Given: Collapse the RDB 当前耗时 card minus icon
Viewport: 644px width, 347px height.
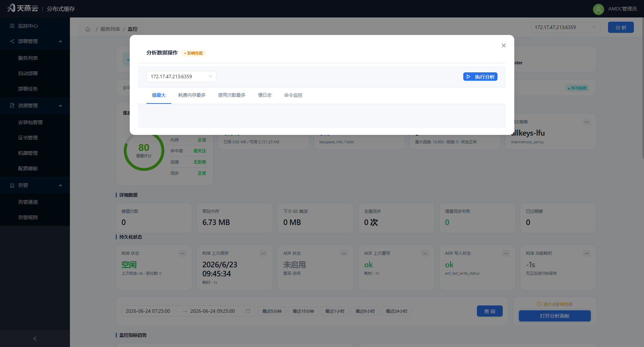Looking at the screenshot, I should [x=587, y=253].
